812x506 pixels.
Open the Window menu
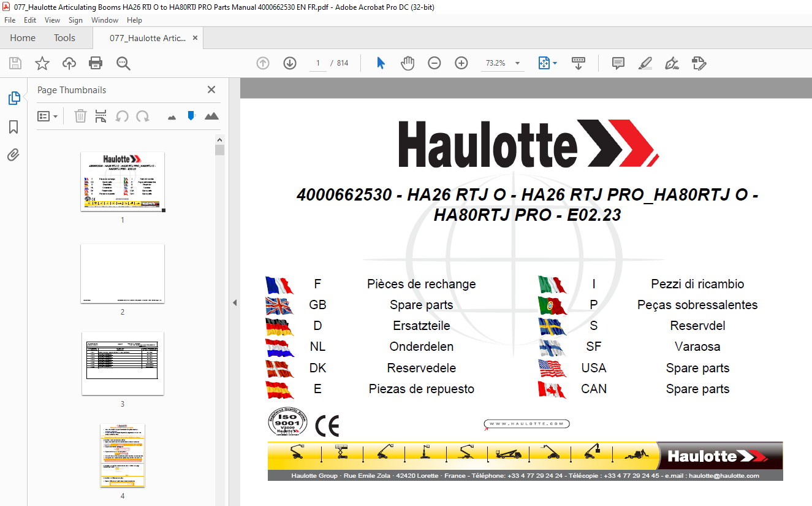click(x=105, y=20)
